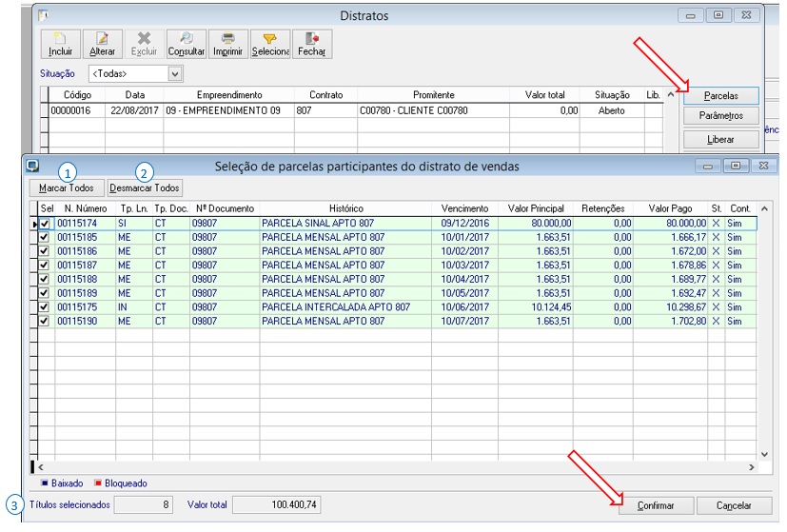Click the Empreendimento column header in Distratos

[229, 95]
